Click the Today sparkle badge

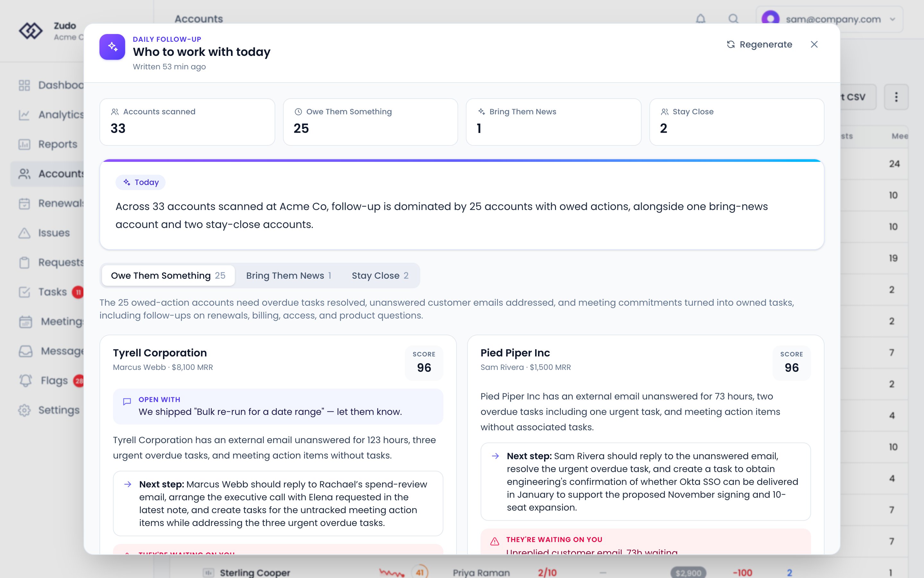pyautogui.click(x=141, y=182)
